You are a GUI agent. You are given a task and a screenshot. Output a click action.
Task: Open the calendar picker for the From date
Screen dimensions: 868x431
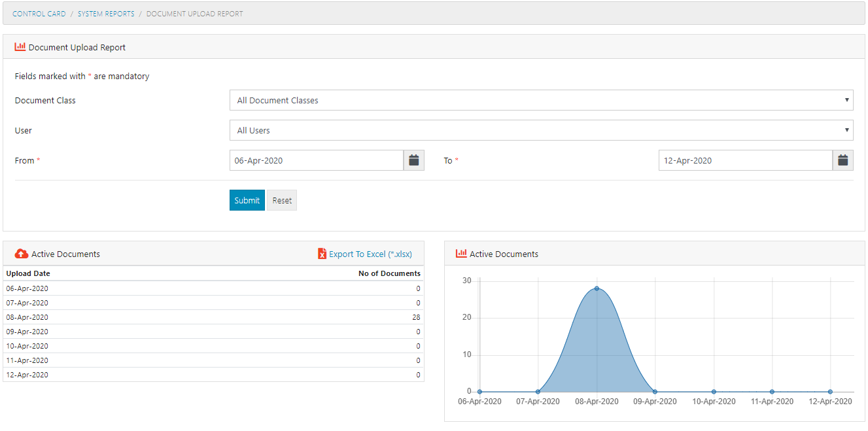[x=413, y=160]
